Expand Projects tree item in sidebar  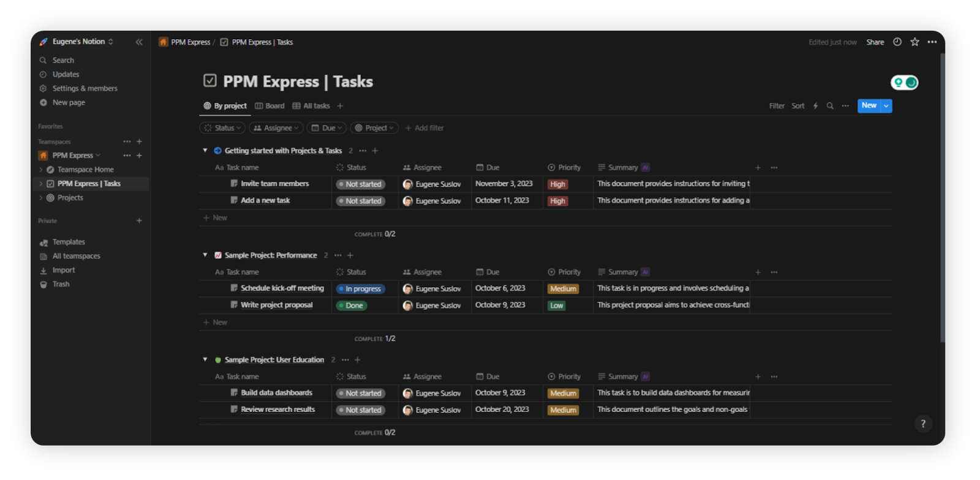coord(41,198)
